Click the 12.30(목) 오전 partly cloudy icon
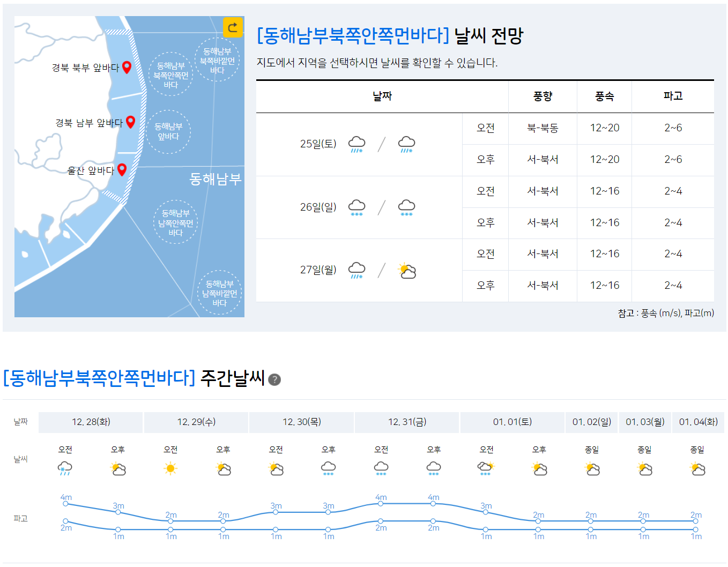This screenshot has width=728, height=567. coord(276,469)
